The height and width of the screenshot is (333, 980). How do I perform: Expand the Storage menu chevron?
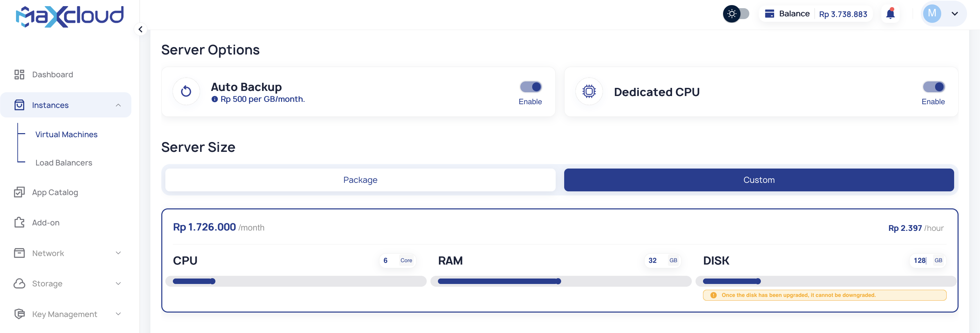[x=118, y=284]
